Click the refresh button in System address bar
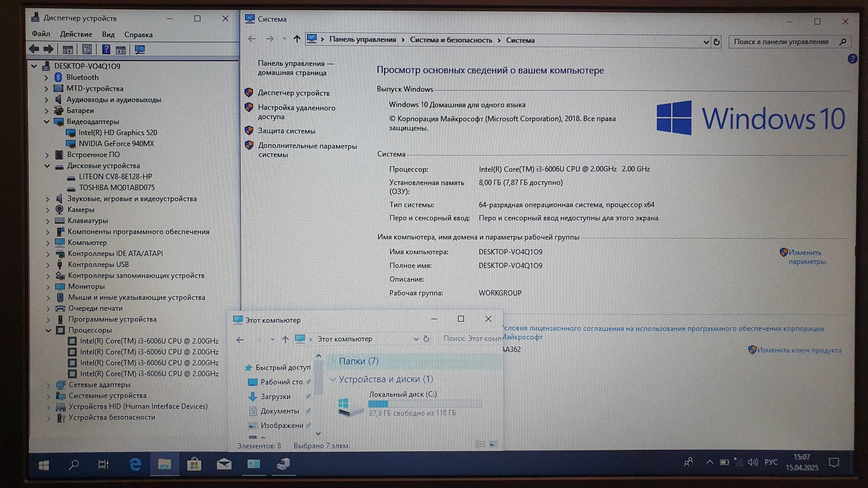 click(x=716, y=42)
